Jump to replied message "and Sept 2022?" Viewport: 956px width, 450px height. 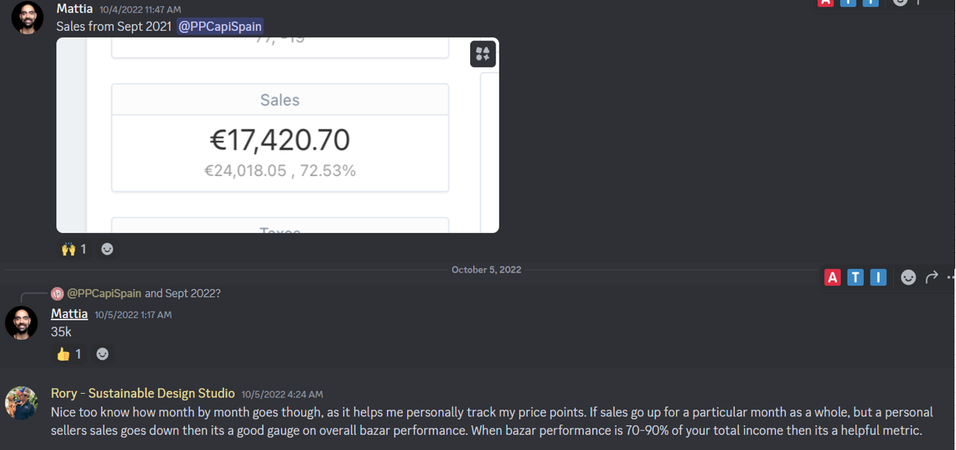182,293
